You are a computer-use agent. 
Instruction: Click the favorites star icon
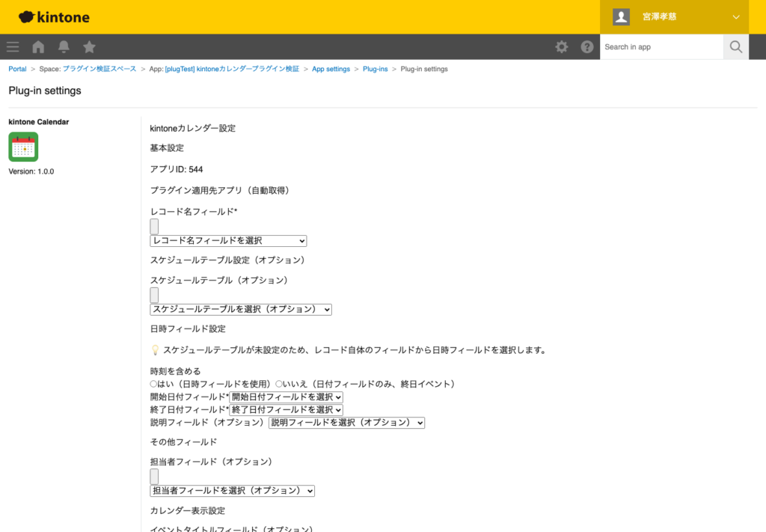click(89, 46)
